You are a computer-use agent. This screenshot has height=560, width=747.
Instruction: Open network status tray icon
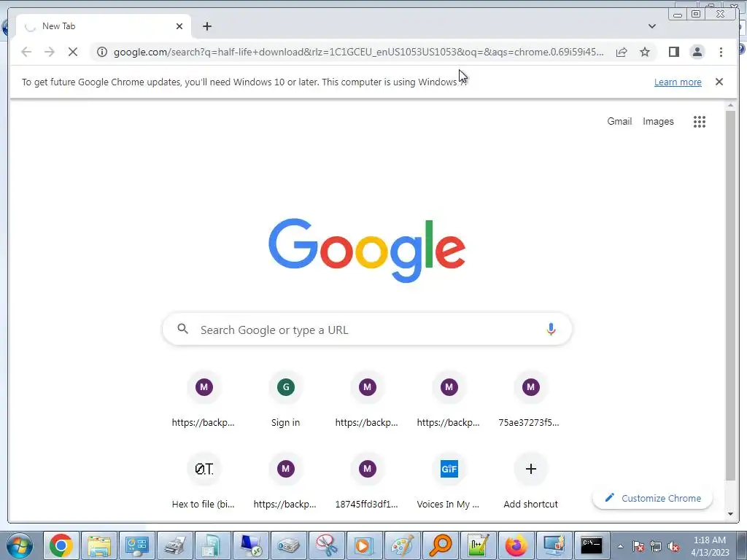(x=656, y=546)
